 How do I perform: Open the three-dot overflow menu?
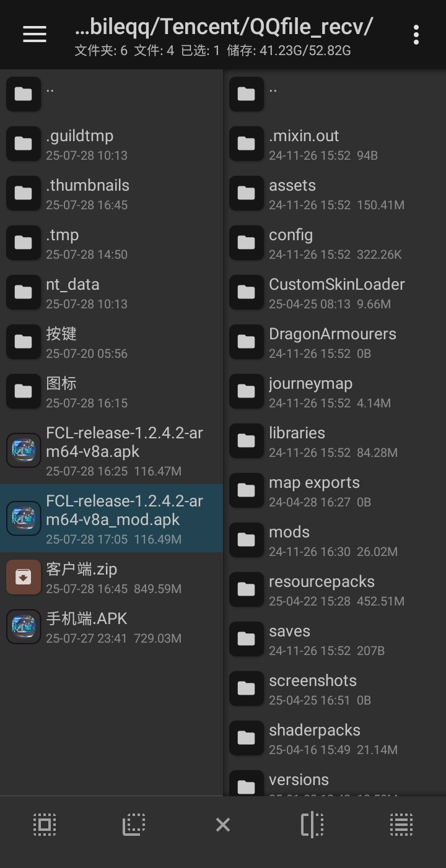pyautogui.click(x=416, y=35)
